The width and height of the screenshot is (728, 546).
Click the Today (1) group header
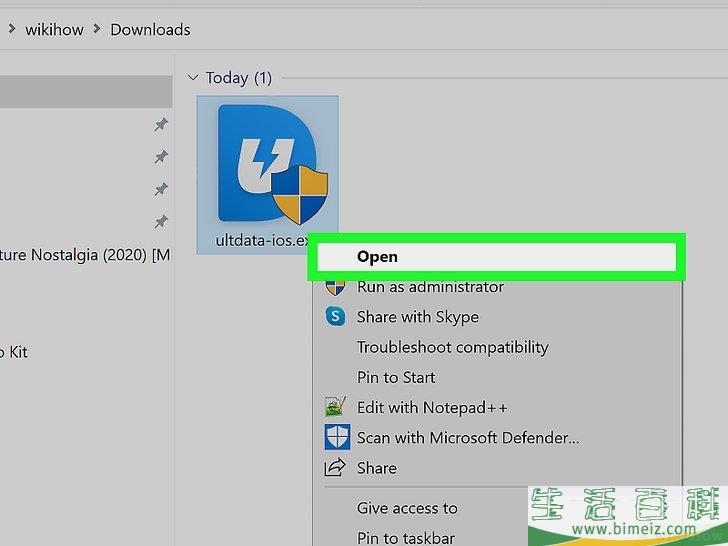[239, 78]
